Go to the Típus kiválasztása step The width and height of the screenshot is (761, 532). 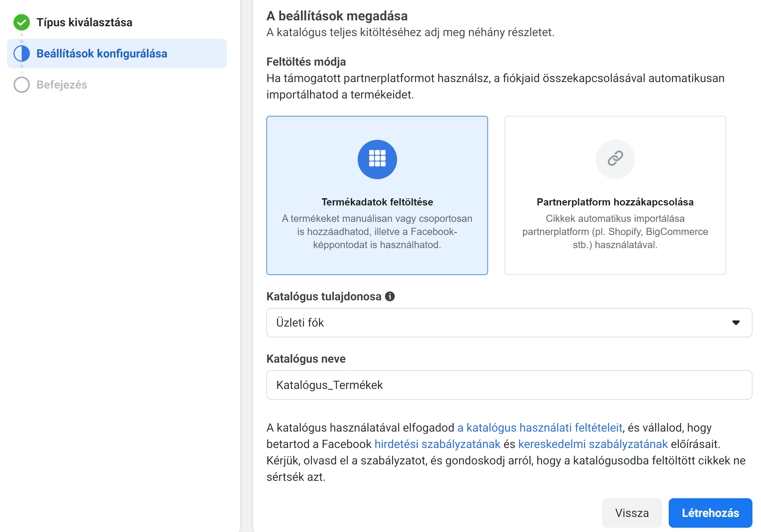click(84, 23)
